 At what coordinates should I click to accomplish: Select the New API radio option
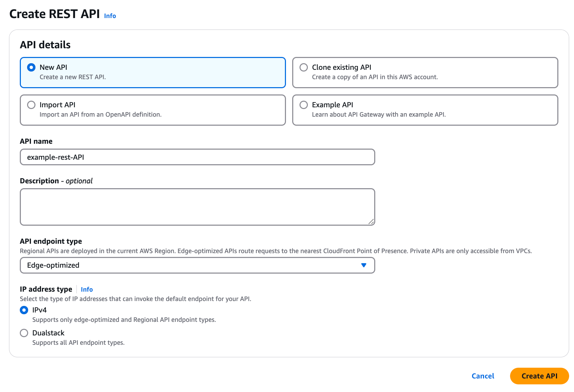tap(31, 67)
